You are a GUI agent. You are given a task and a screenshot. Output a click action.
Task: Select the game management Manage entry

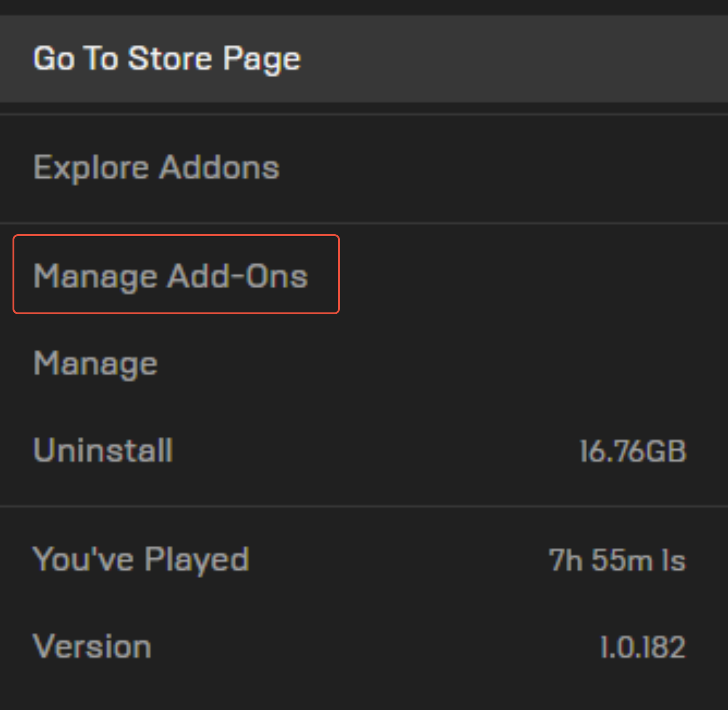tap(94, 363)
